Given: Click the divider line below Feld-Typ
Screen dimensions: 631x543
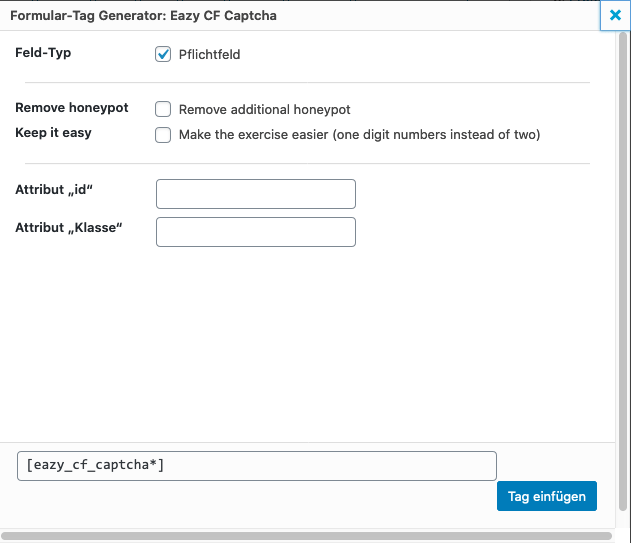Looking at the screenshot, I should (307, 82).
